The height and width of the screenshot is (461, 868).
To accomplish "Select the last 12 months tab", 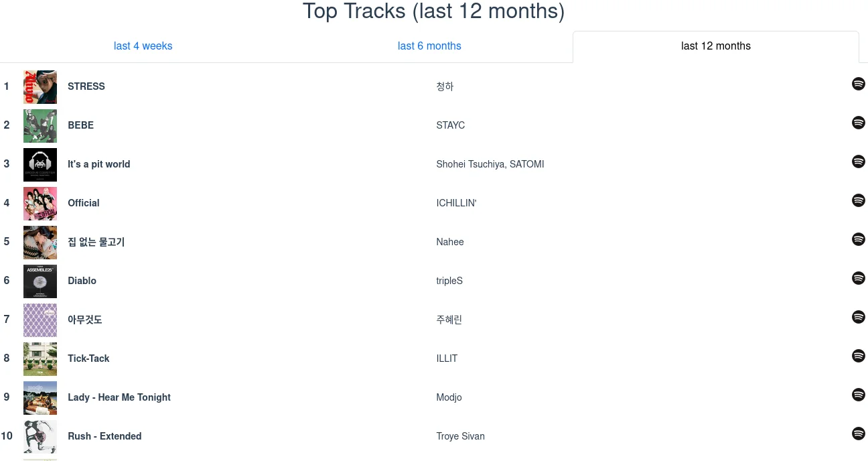I will (x=715, y=46).
